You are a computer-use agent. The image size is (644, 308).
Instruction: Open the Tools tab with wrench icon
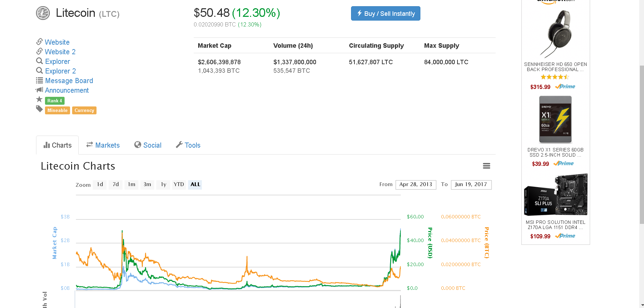pos(188,145)
